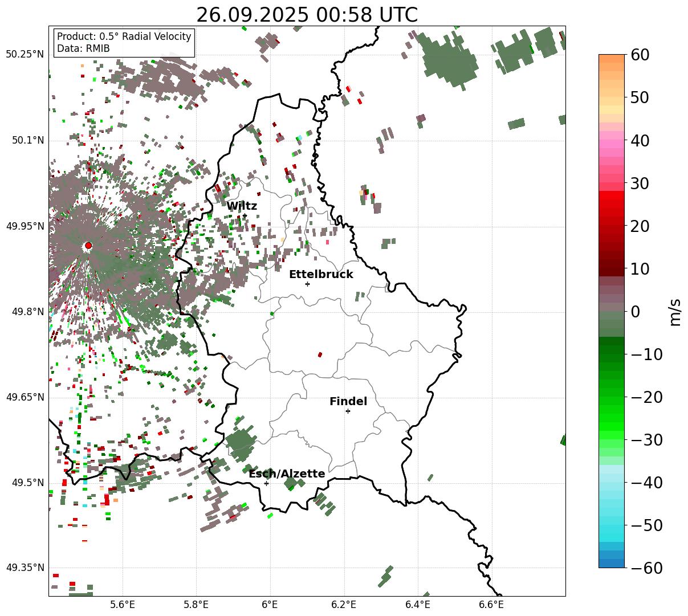Image resolution: width=688 pixels, height=616 pixels.
Task: Click the 50.1°N latitude label
Action: pyautogui.click(x=27, y=140)
